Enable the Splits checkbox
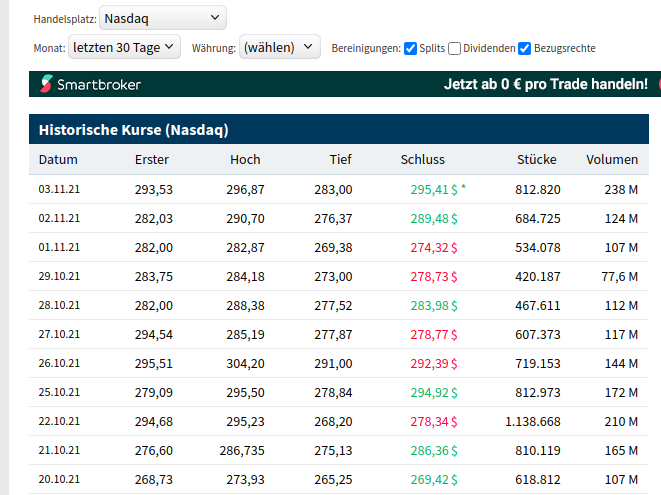 411,48
